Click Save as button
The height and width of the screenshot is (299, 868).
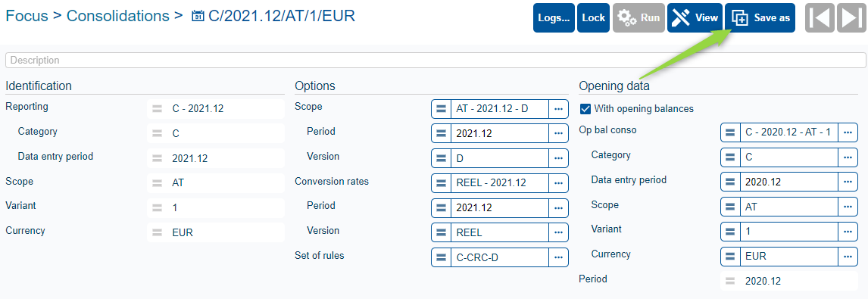[760, 17]
